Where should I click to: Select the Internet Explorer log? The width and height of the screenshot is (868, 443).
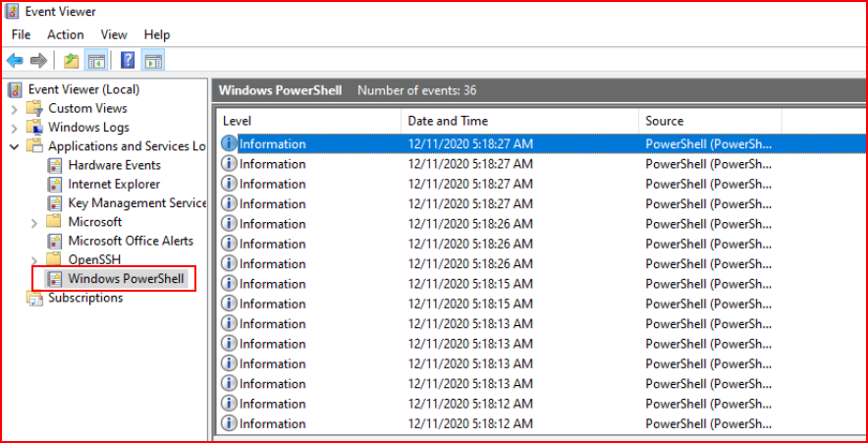[x=114, y=184]
